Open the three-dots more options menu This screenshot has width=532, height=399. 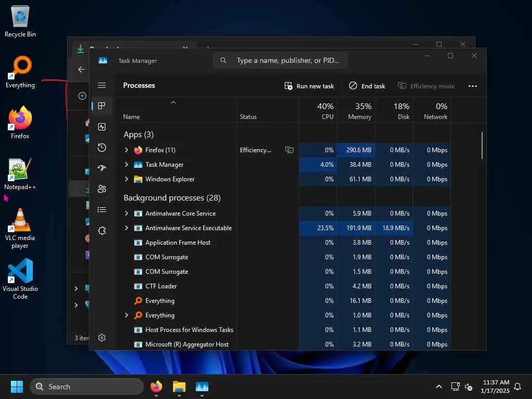point(473,86)
